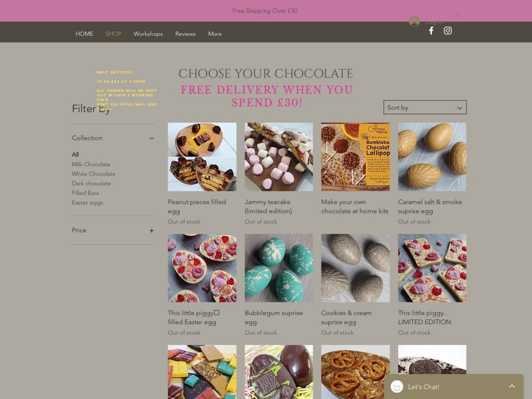Filter by Milk Chocolate collection
This screenshot has width=532, height=399.
coord(91,164)
